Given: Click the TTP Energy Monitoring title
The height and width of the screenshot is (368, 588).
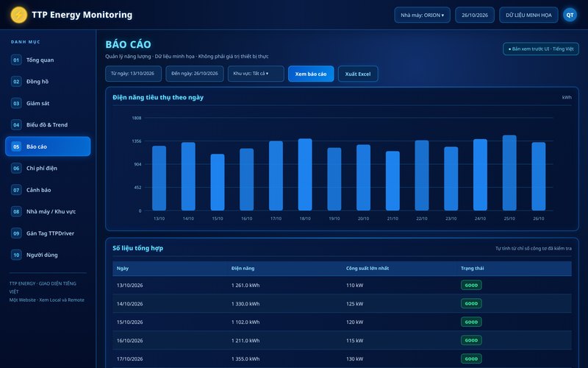Looking at the screenshot, I should pyautogui.click(x=82, y=15).
